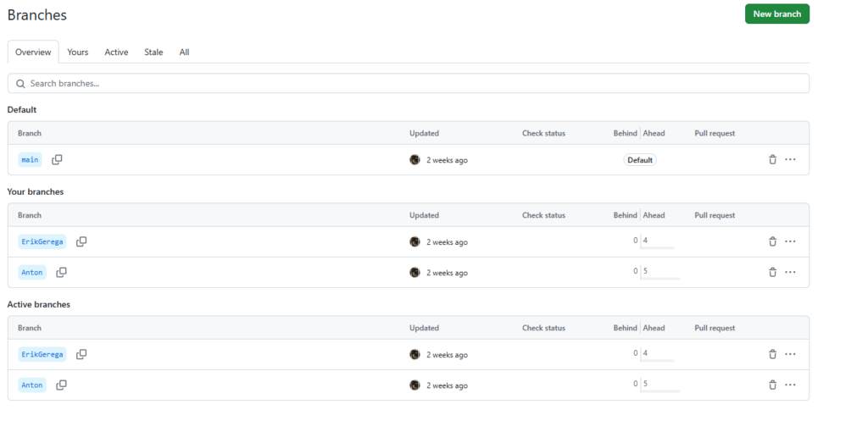Copy ErikGerega branch name under Your branches

point(81,241)
